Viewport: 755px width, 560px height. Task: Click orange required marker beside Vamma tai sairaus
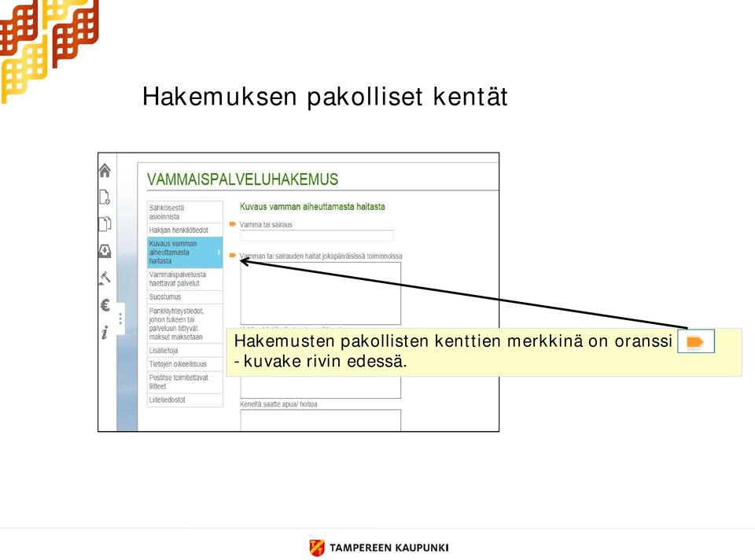233,224
